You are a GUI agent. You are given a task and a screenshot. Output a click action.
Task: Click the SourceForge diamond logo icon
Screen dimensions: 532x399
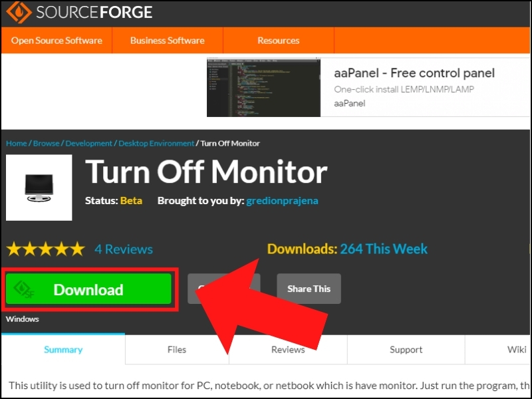coord(19,12)
